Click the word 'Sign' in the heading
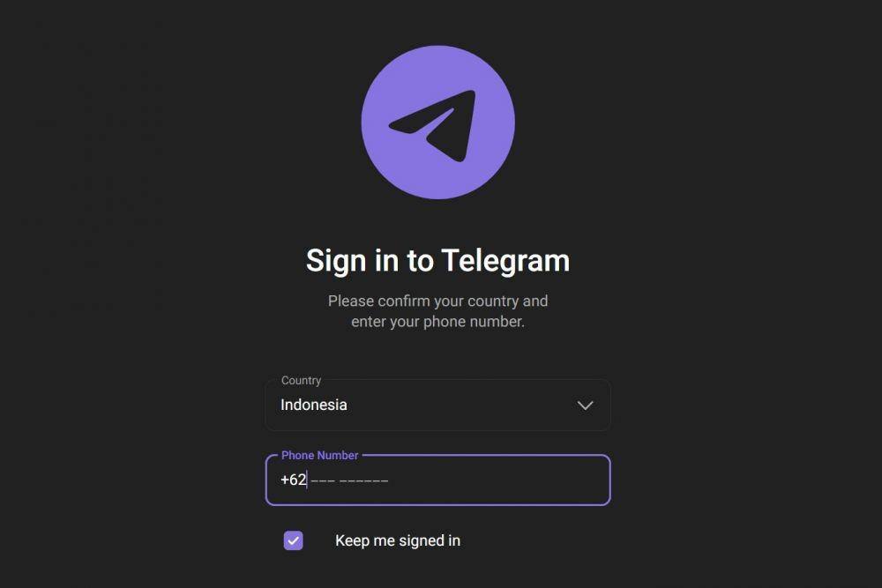This screenshot has width=882, height=588. 336,261
